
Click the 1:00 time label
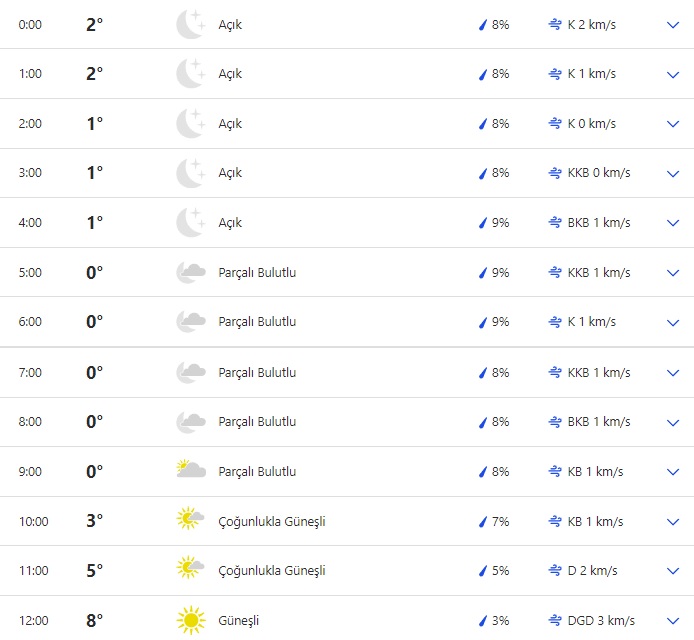click(31, 74)
